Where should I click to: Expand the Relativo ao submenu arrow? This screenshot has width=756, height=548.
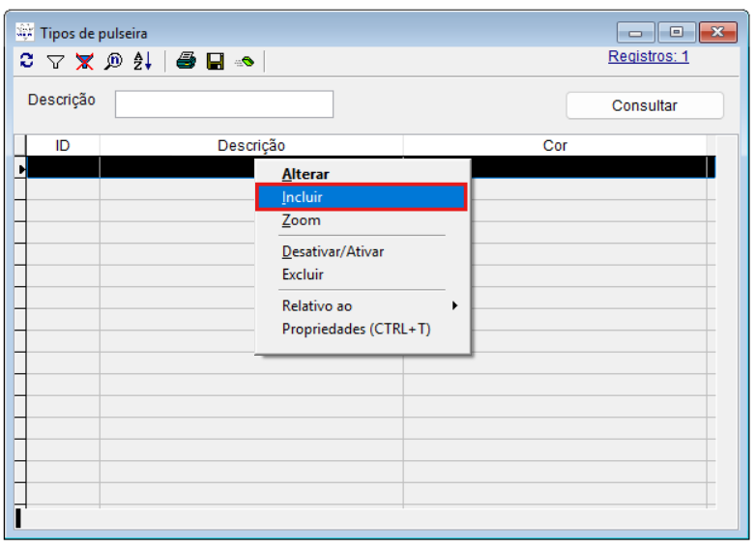pos(453,305)
